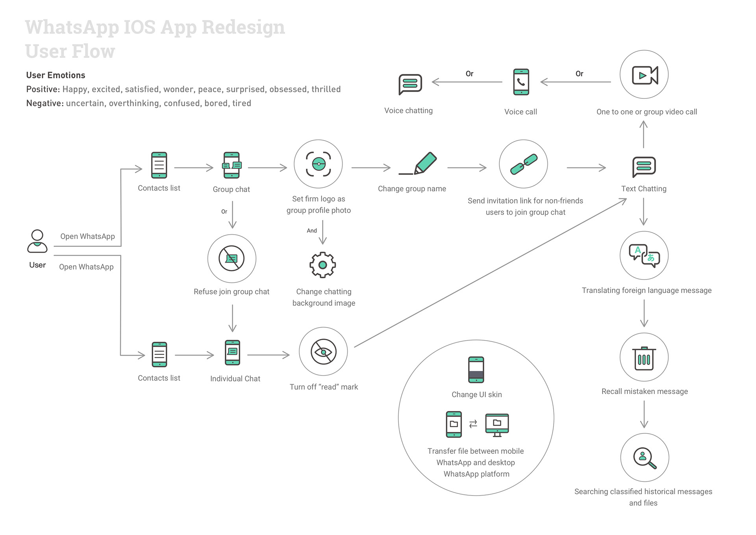Click the upper Contacts list phone icon

pyautogui.click(x=159, y=165)
